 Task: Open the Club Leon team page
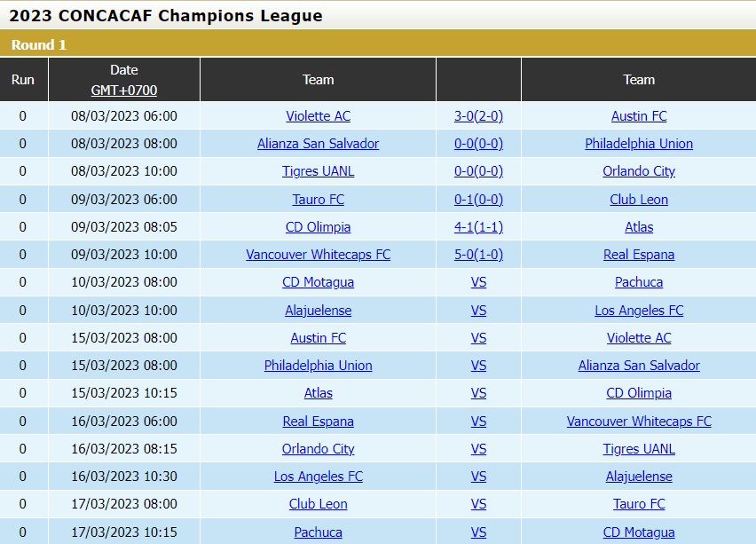tap(639, 199)
